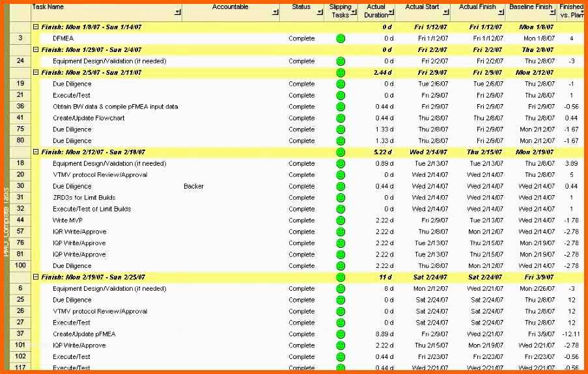Open the Status column filter arrow
588x374 pixels.
pos(318,12)
